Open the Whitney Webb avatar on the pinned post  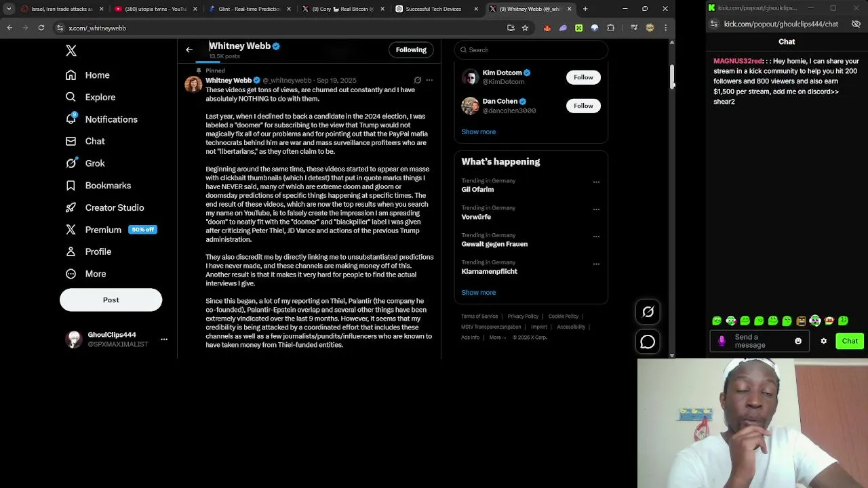[193, 84]
